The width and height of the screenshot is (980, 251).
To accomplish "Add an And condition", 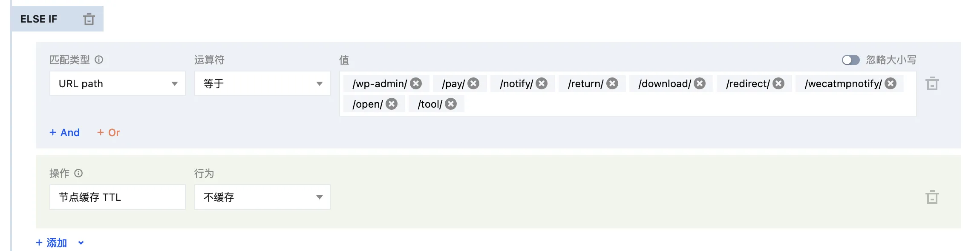I will point(65,132).
